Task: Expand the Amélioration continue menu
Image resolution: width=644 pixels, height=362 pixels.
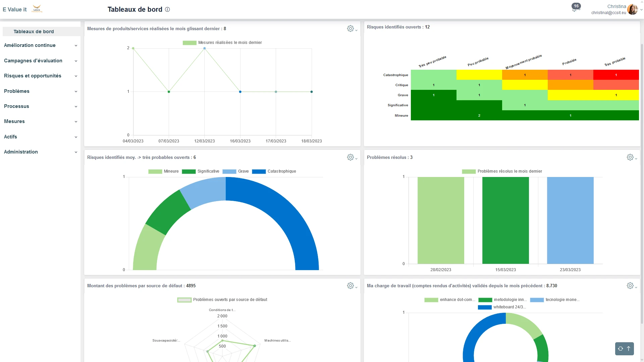Action: 40,45
